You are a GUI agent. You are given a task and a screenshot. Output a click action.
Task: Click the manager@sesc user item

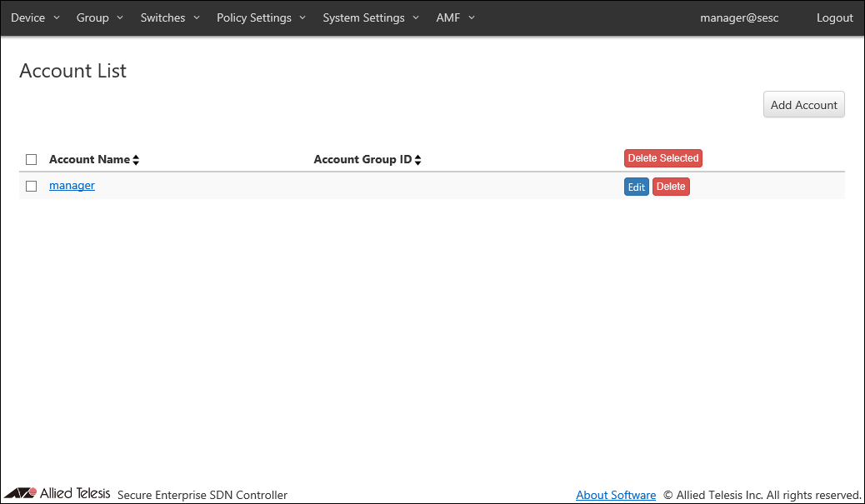[x=739, y=17]
